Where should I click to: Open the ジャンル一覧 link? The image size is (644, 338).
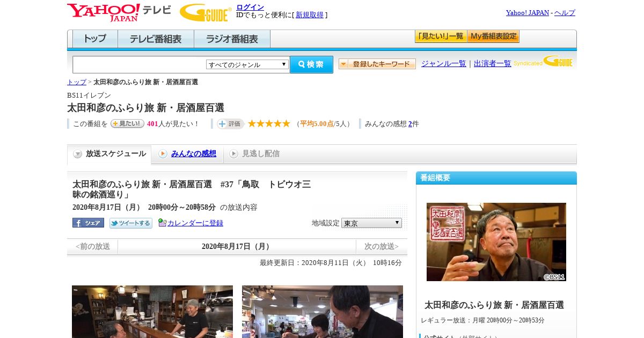(444, 64)
